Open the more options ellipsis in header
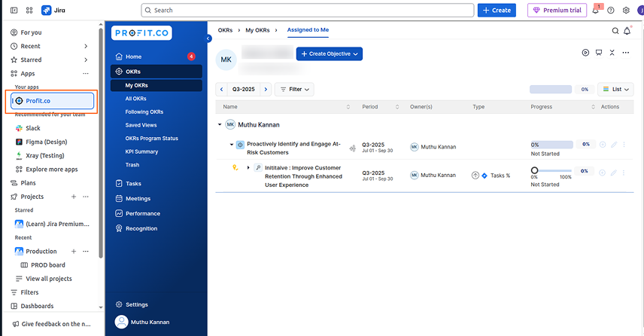 coord(625,53)
